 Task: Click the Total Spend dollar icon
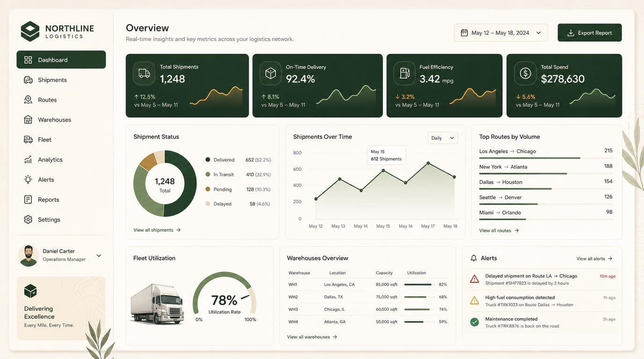click(x=525, y=73)
